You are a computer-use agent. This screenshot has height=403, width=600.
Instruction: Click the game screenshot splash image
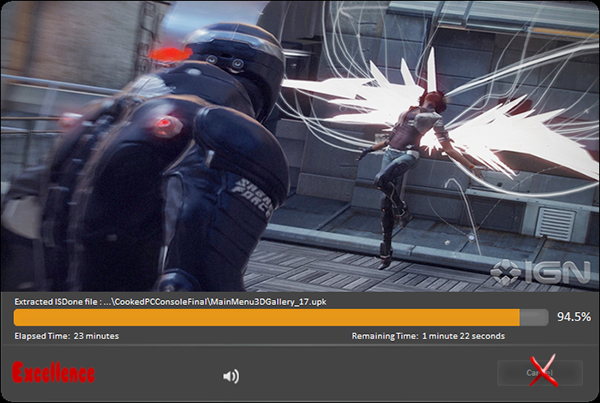pos(300,146)
